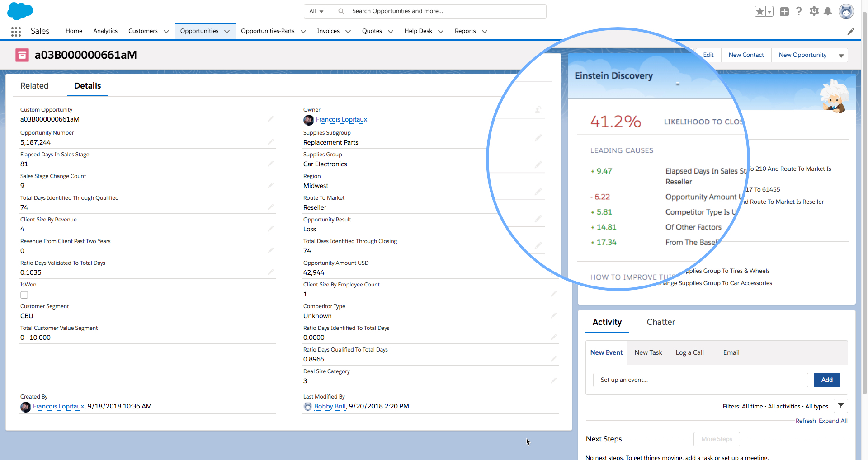Expand the Opportunities nav dropdown chevron
This screenshot has width=868, height=460.
(x=227, y=31)
